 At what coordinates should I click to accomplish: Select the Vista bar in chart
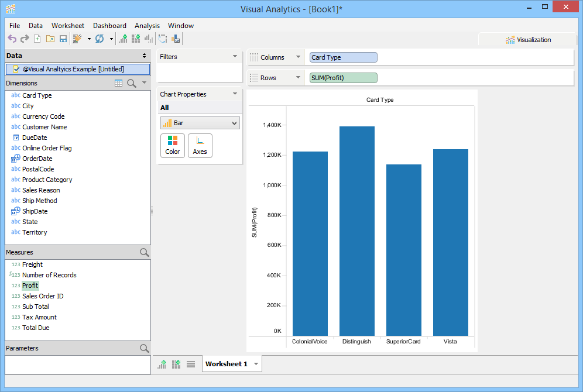point(451,243)
